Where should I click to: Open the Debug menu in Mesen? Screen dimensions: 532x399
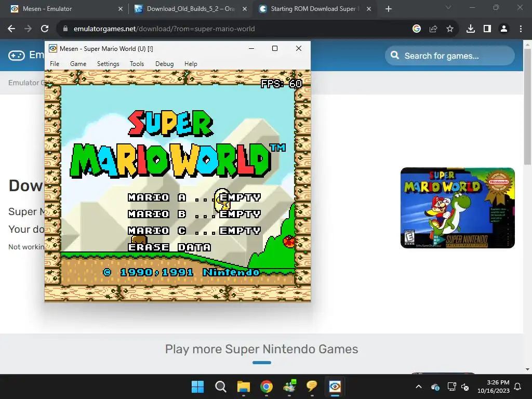coord(165,64)
